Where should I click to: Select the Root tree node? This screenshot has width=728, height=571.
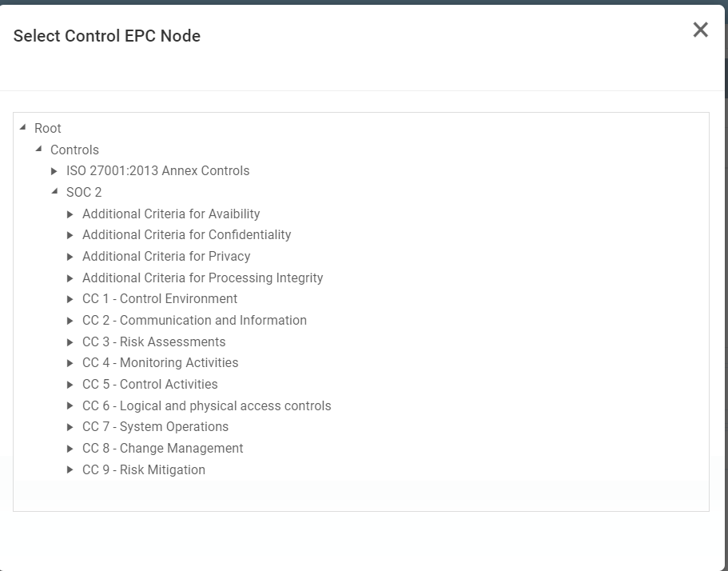[x=48, y=128]
